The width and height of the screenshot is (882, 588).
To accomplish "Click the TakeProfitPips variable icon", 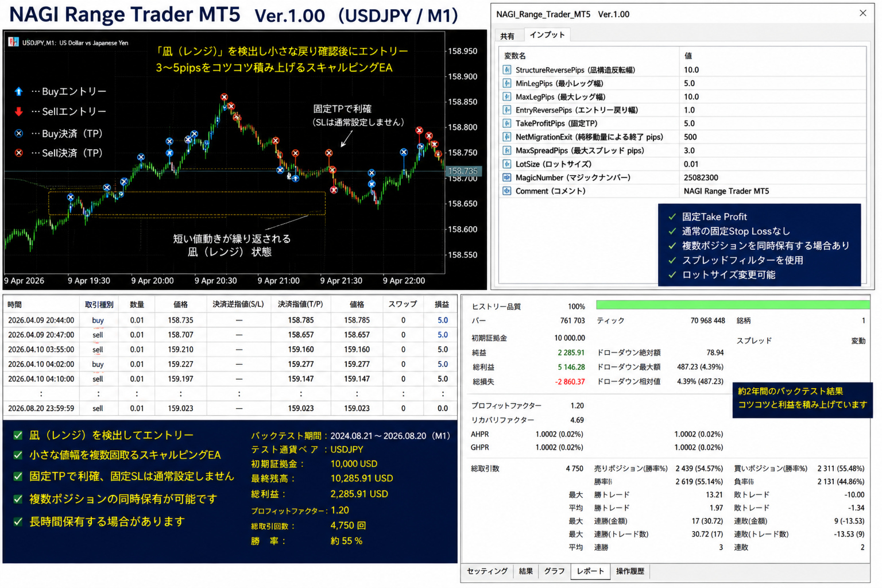I will pyautogui.click(x=507, y=123).
